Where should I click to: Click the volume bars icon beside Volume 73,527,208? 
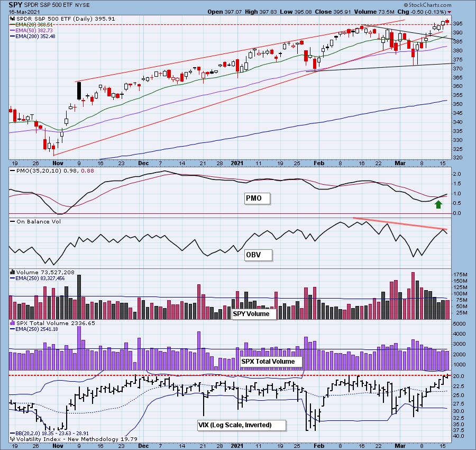pyautogui.click(x=13, y=272)
